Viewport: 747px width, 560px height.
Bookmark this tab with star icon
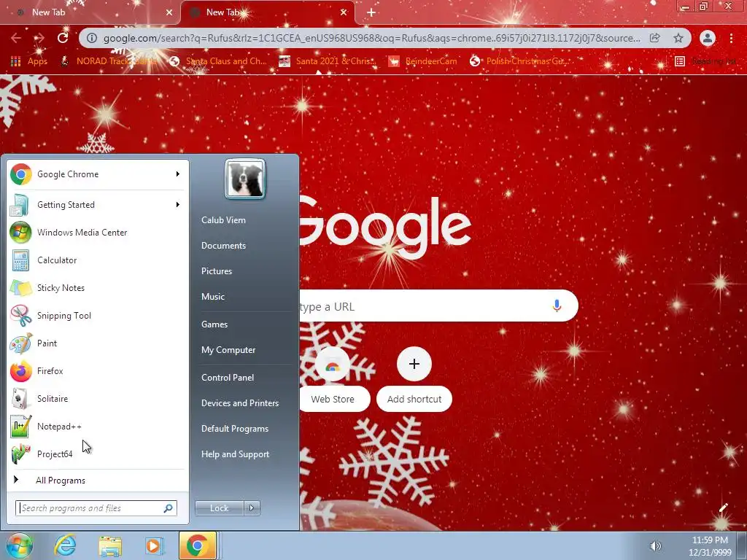(x=678, y=38)
